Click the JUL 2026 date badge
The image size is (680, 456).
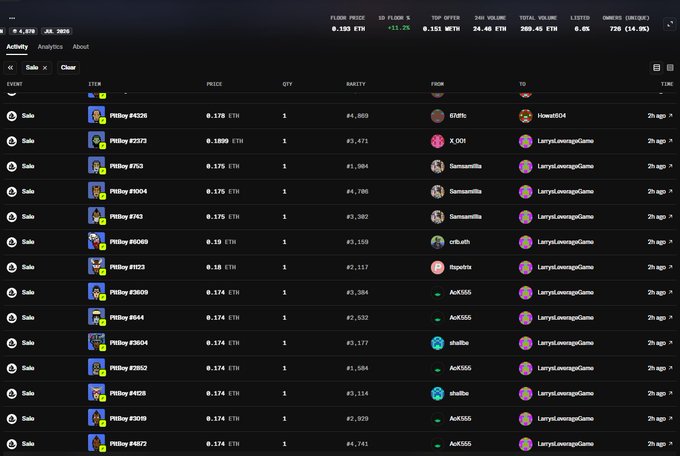click(x=56, y=31)
